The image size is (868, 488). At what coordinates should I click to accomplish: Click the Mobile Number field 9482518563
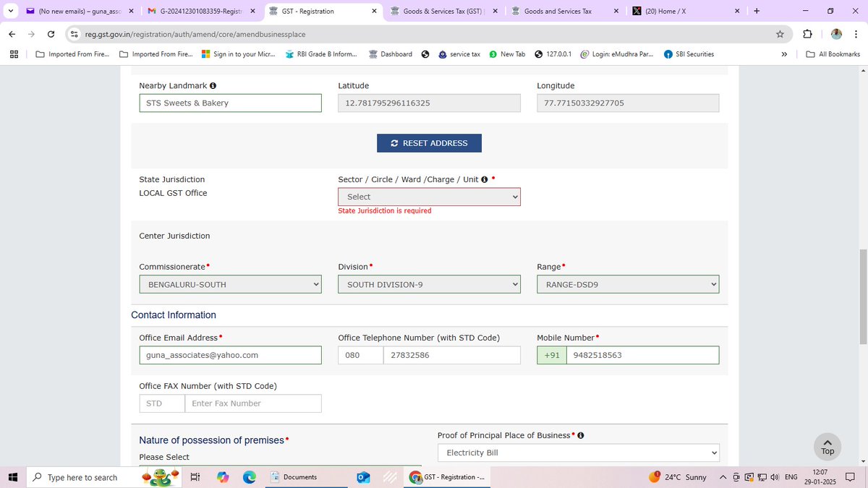(x=642, y=355)
